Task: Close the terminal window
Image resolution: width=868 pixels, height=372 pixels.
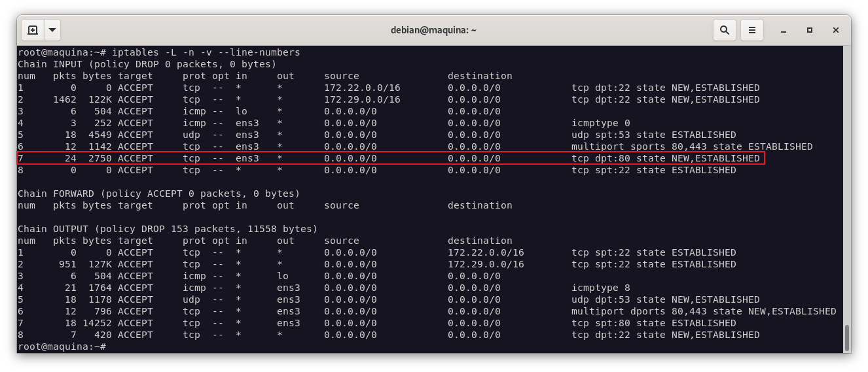Action: [836, 30]
